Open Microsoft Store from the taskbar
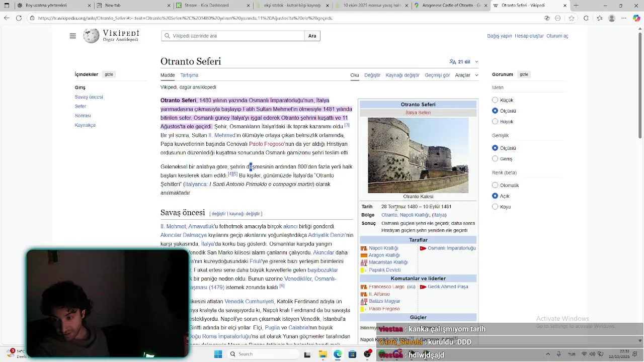This screenshot has width=644, height=362. point(352,354)
